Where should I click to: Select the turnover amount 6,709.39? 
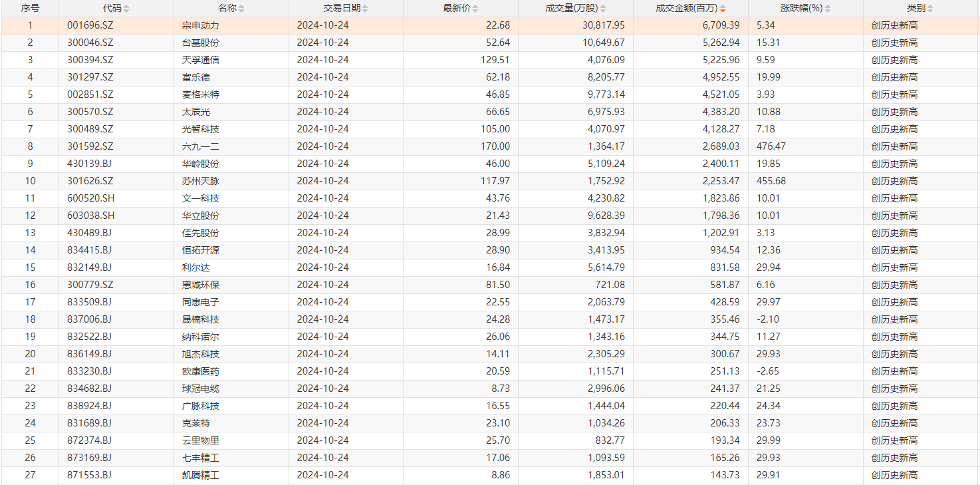point(722,25)
